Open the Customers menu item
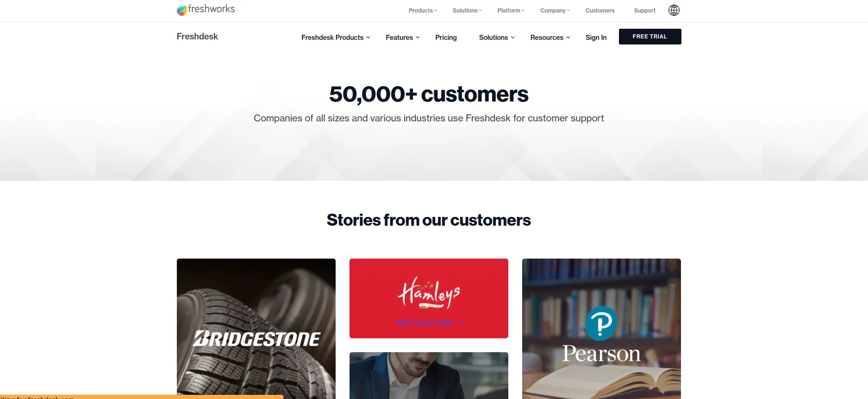Image resolution: width=868 pixels, height=399 pixels. (599, 11)
